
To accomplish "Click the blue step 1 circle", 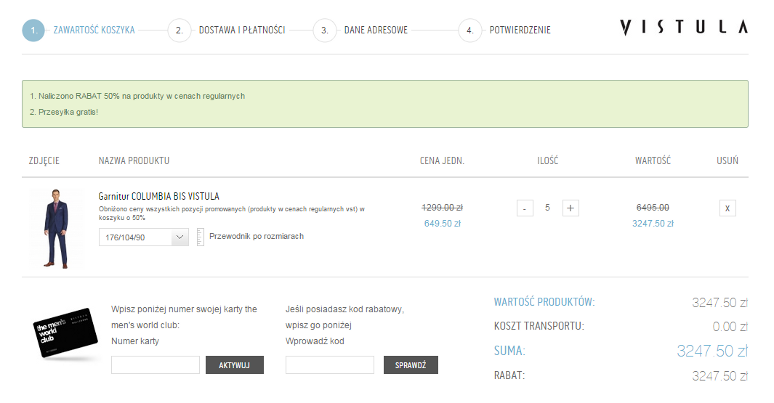I will pyautogui.click(x=34, y=31).
